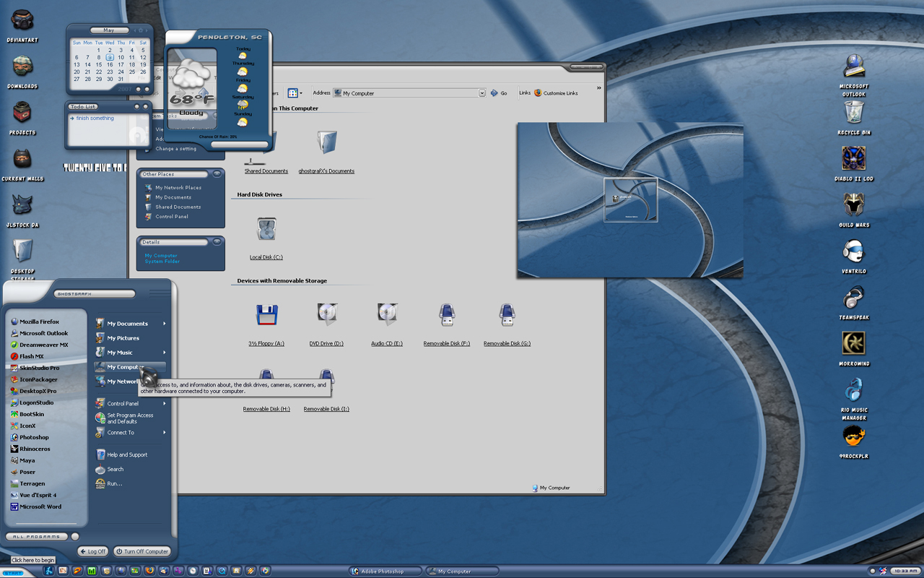
Task: Open My Network Places link in Other Places
Action: click(x=178, y=188)
